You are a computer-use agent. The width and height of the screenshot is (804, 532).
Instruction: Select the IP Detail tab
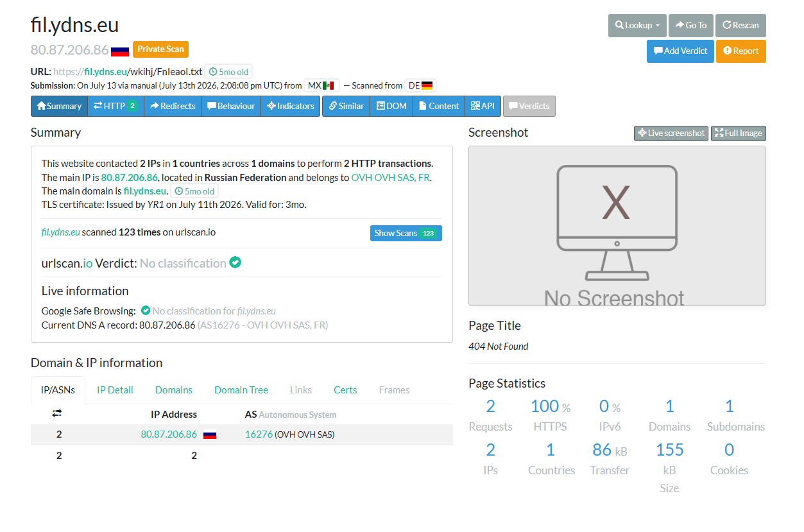(x=115, y=390)
